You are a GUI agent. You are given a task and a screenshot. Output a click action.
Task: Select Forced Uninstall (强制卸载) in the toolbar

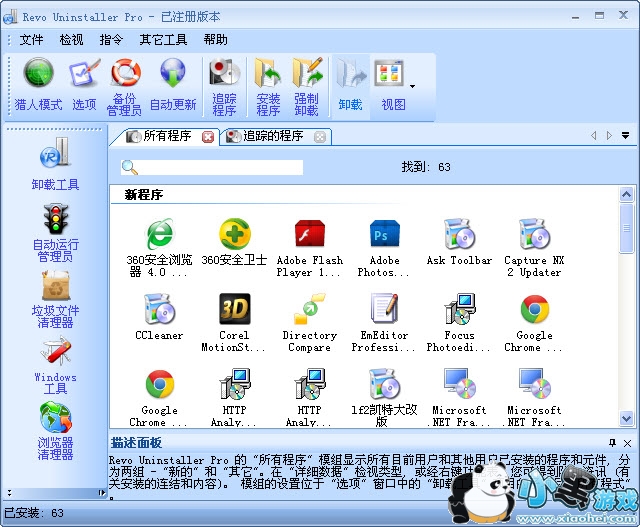point(306,85)
